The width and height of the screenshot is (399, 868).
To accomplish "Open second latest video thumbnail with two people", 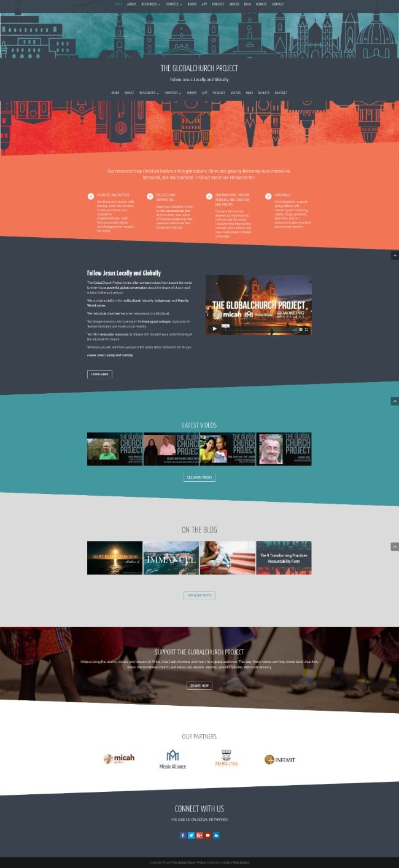I will [x=171, y=449].
